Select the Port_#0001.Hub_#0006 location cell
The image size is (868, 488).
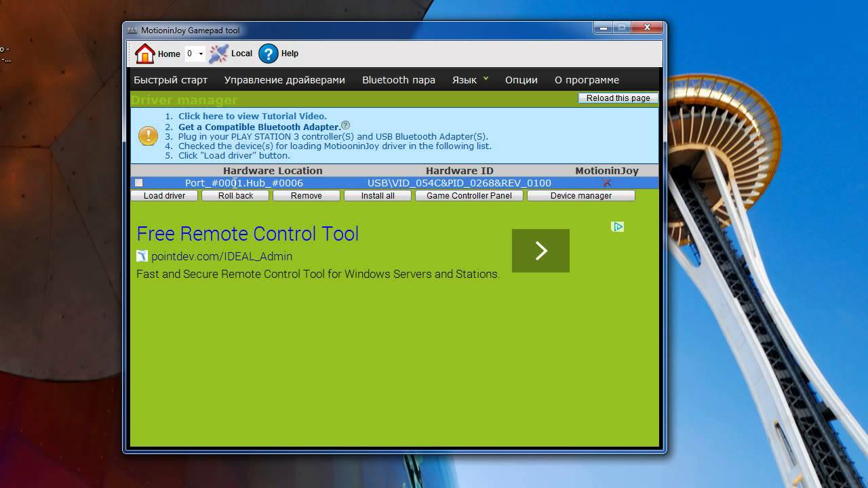244,183
